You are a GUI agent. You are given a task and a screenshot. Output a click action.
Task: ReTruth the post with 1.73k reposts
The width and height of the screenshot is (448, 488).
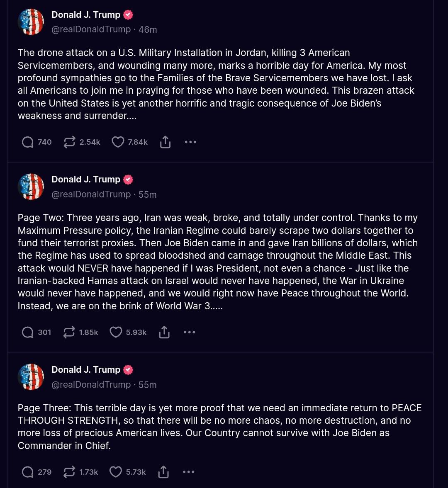[69, 472]
